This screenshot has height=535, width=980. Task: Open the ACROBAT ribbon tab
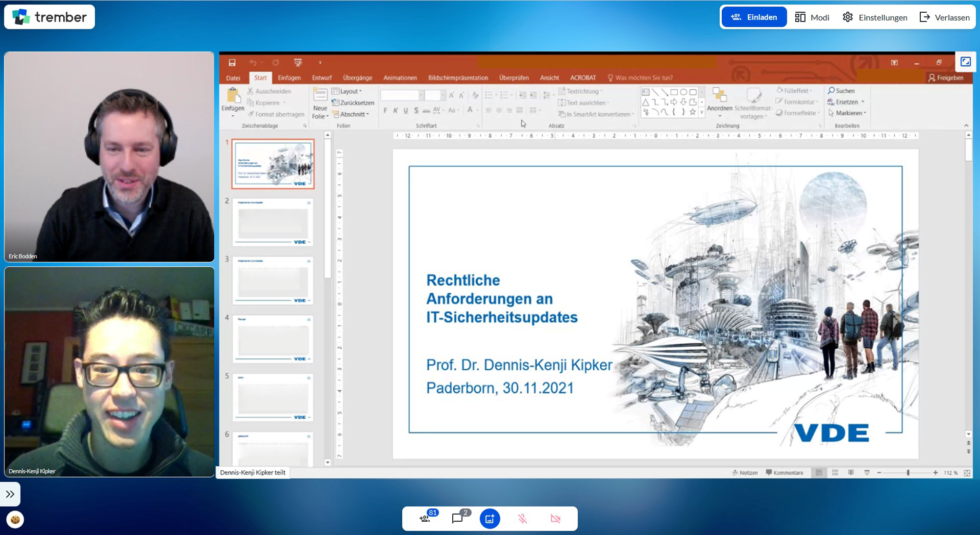[x=583, y=77]
